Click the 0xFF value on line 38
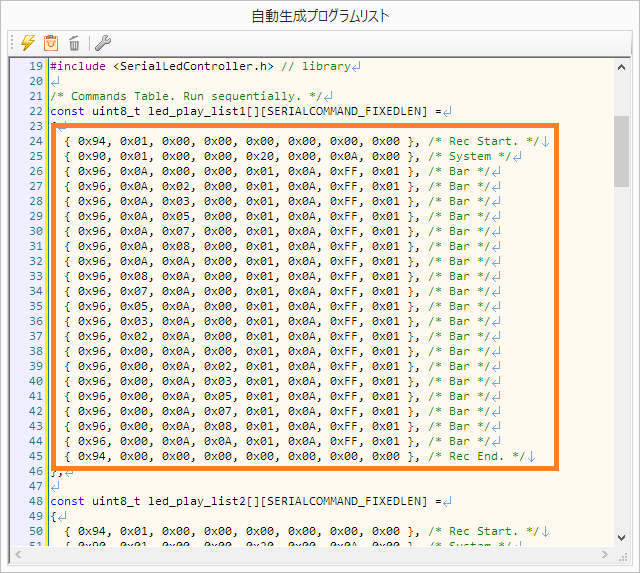Screen dimensions: 640x573 pos(344,351)
